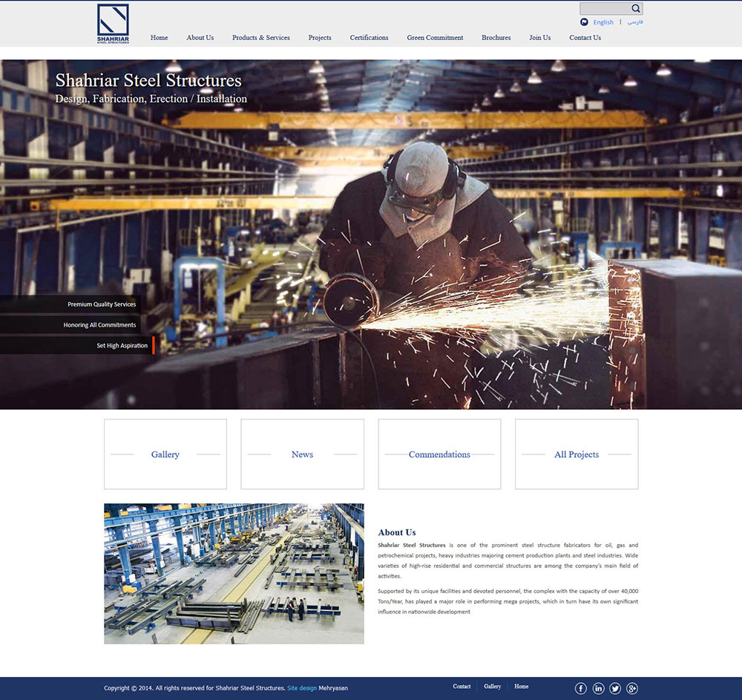Viewport: 742px width, 700px height.
Task: Select the Set High Aspiration slide
Action: click(77, 345)
